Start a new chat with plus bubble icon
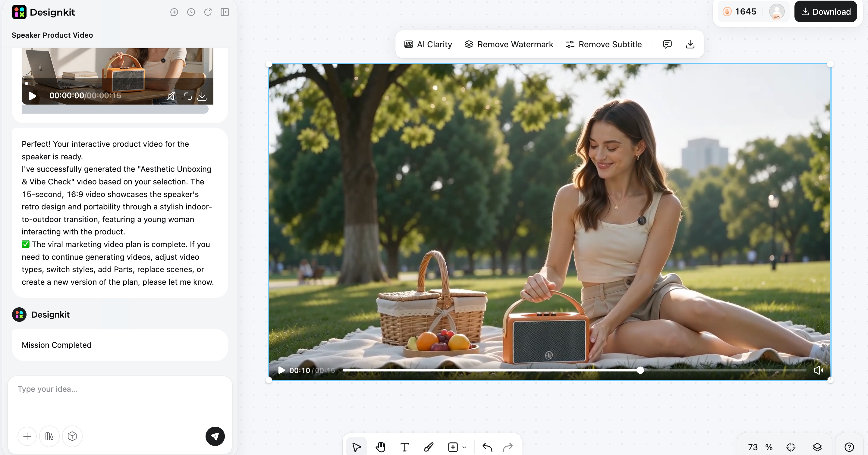868x455 pixels. pyautogui.click(x=174, y=12)
